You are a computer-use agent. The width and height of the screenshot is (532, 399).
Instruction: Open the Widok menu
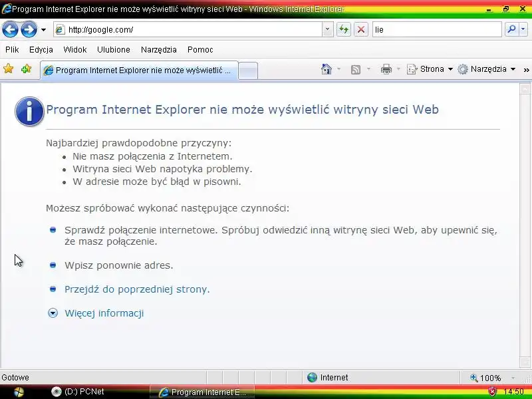[x=75, y=49]
